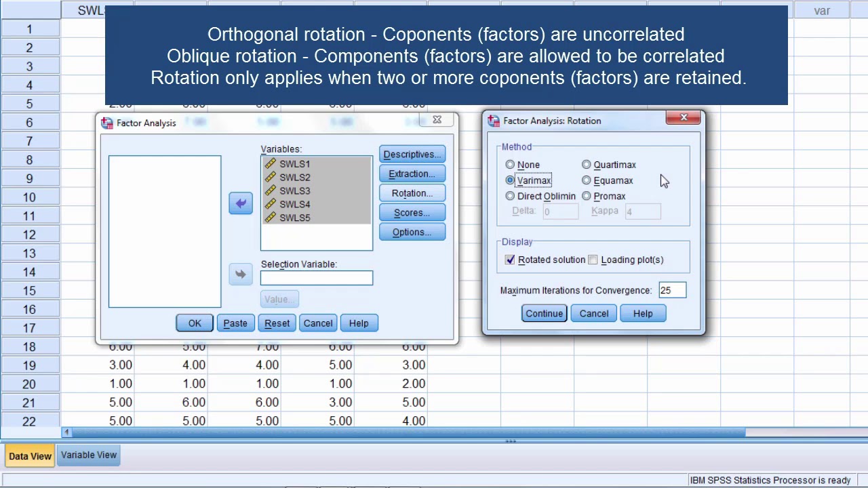Cancel the Rotation dialog
The height and width of the screenshot is (488, 868).
click(594, 313)
